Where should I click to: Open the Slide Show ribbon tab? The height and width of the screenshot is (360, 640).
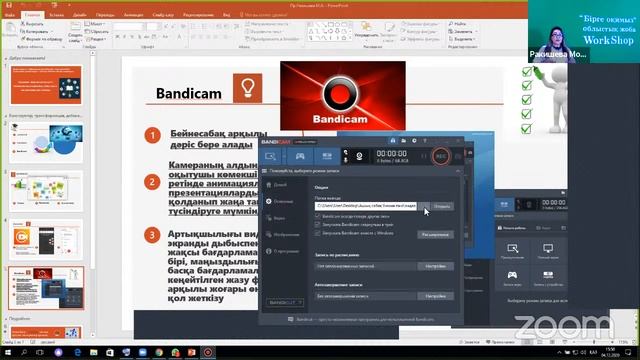tap(163, 15)
